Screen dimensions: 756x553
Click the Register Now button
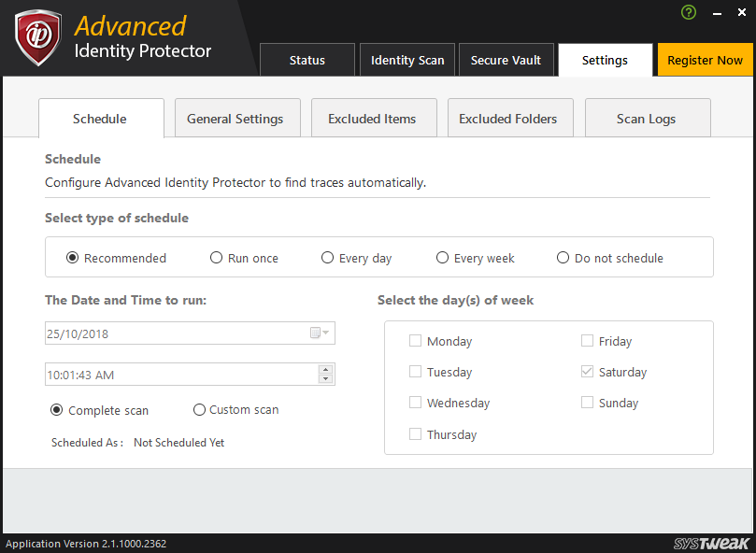705,60
